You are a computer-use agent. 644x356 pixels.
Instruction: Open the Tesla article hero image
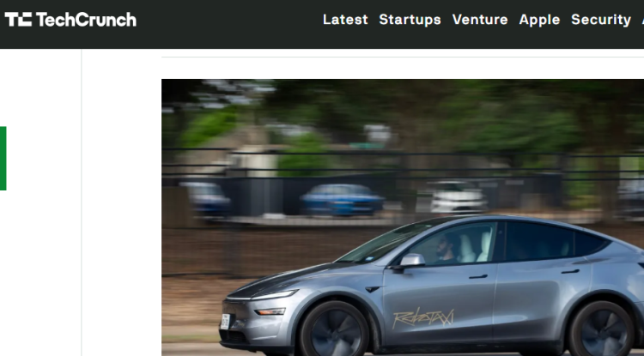tap(403, 217)
